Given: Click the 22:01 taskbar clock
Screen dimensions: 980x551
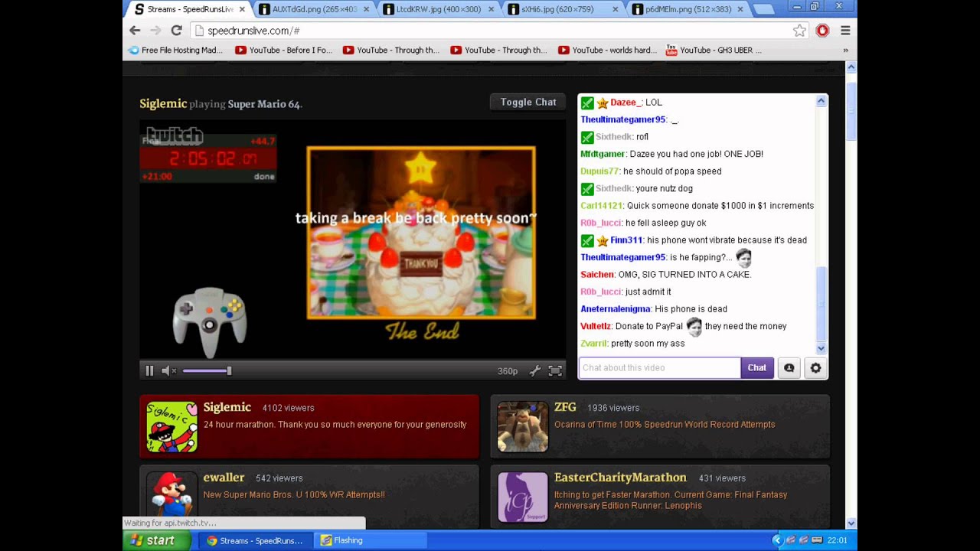Looking at the screenshot, I should coord(837,540).
